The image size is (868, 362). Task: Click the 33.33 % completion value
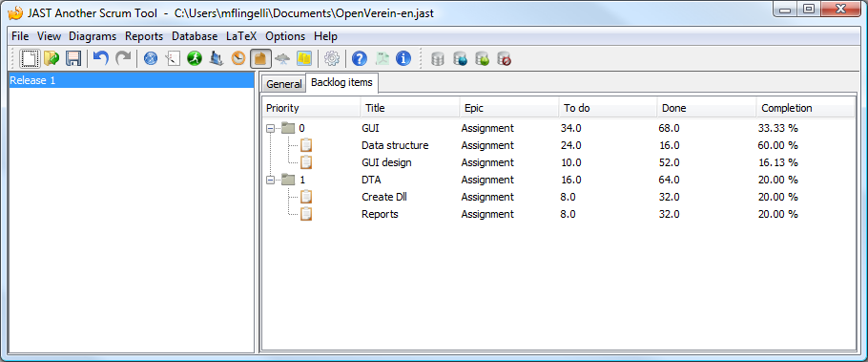pyautogui.click(x=777, y=128)
